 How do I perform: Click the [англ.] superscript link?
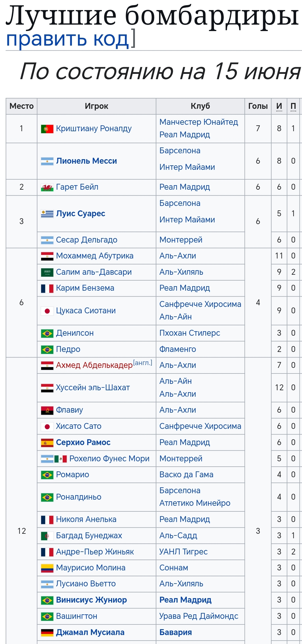point(143,363)
